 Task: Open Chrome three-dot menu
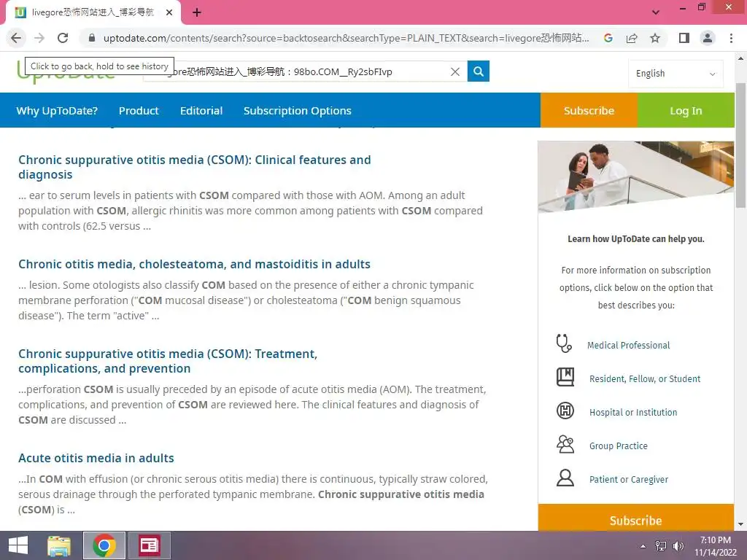pos(731,38)
